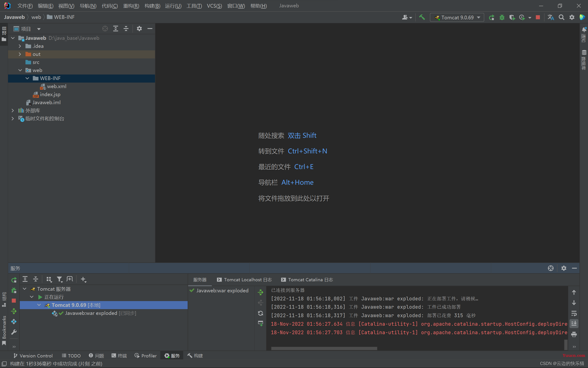Print the console output
The height and width of the screenshot is (368, 588).
click(574, 334)
